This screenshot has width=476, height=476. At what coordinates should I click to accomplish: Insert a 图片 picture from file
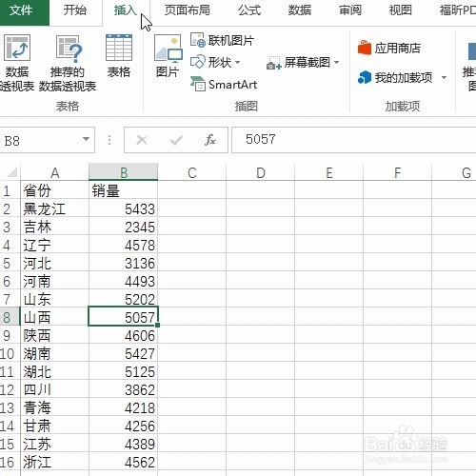pyautogui.click(x=168, y=56)
